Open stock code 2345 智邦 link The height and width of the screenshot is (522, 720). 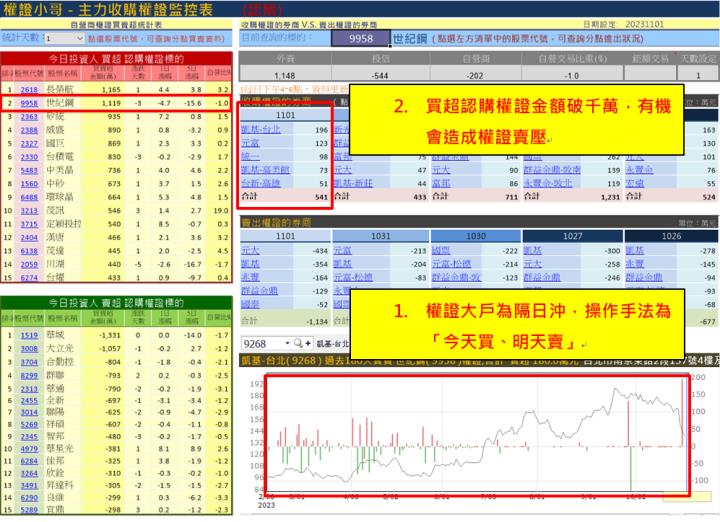[29, 437]
